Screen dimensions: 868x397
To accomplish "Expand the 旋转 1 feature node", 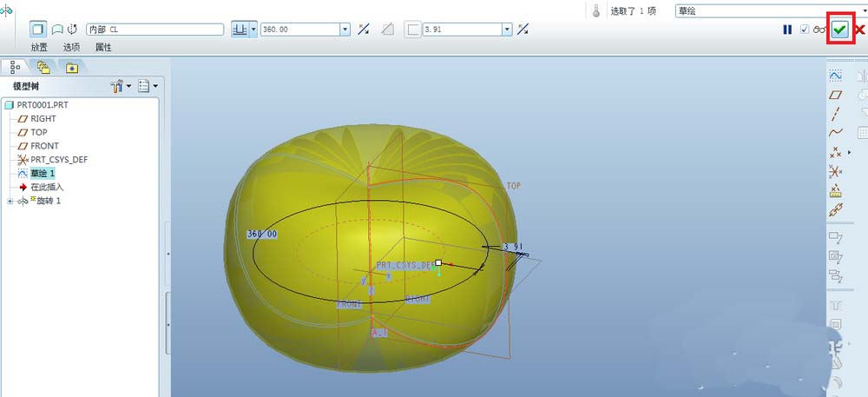I will [x=10, y=201].
